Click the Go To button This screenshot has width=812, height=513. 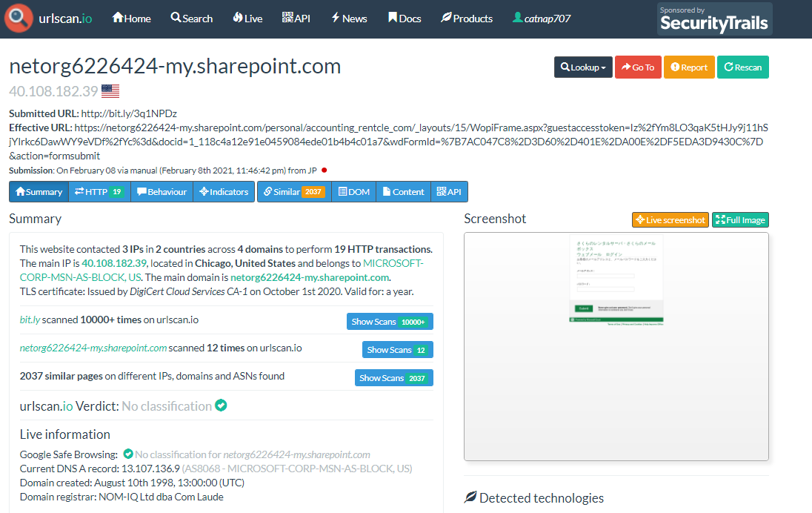[x=638, y=67]
